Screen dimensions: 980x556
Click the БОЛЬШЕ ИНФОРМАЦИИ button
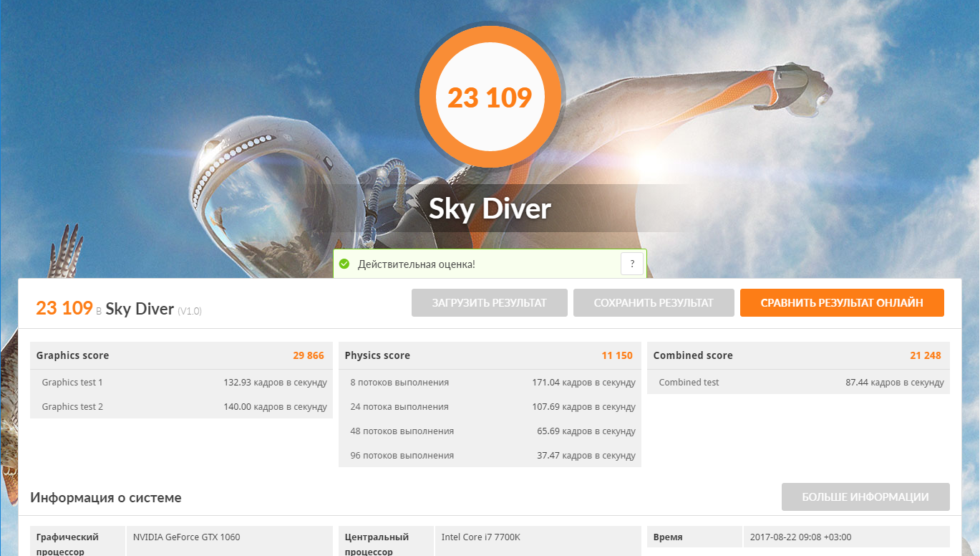click(865, 497)
